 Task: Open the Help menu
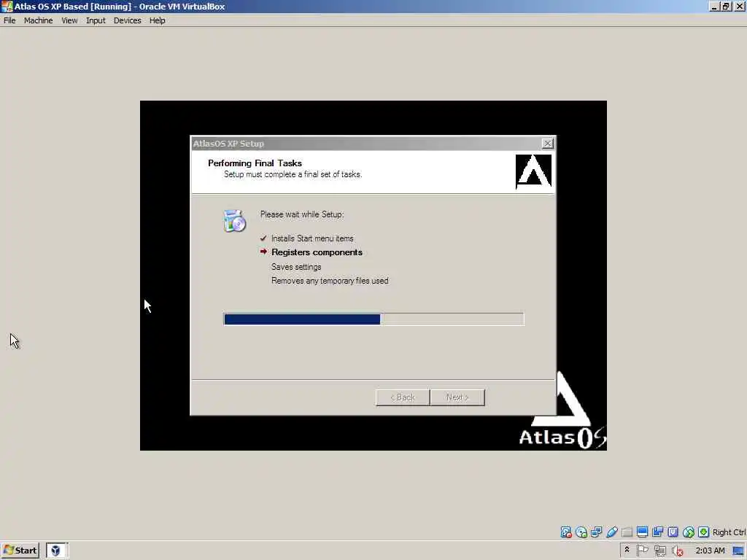pyautogui.click(x=158, y=20)
